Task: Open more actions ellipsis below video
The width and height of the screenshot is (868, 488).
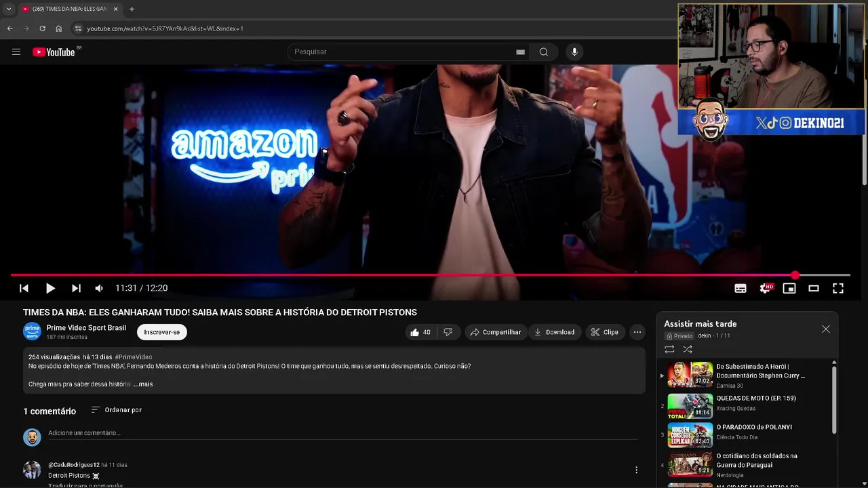Action: click(637, 332)
